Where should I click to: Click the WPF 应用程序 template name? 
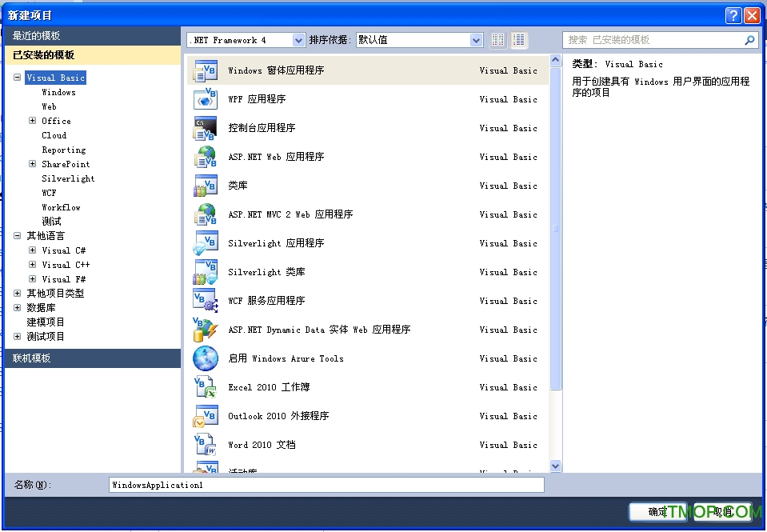(257, 99)
